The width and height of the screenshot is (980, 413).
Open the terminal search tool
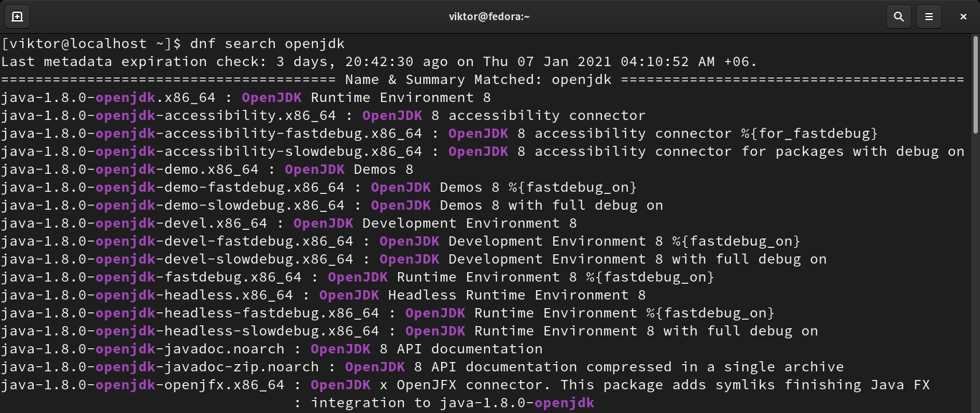coord(898,16)
